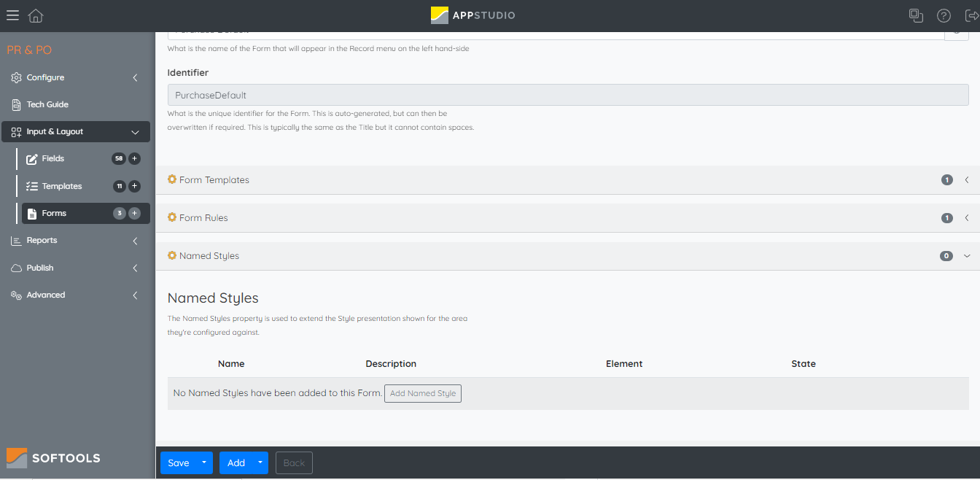980x480 pixels.
Task: Click the State column header
Action: coord(804,363)
